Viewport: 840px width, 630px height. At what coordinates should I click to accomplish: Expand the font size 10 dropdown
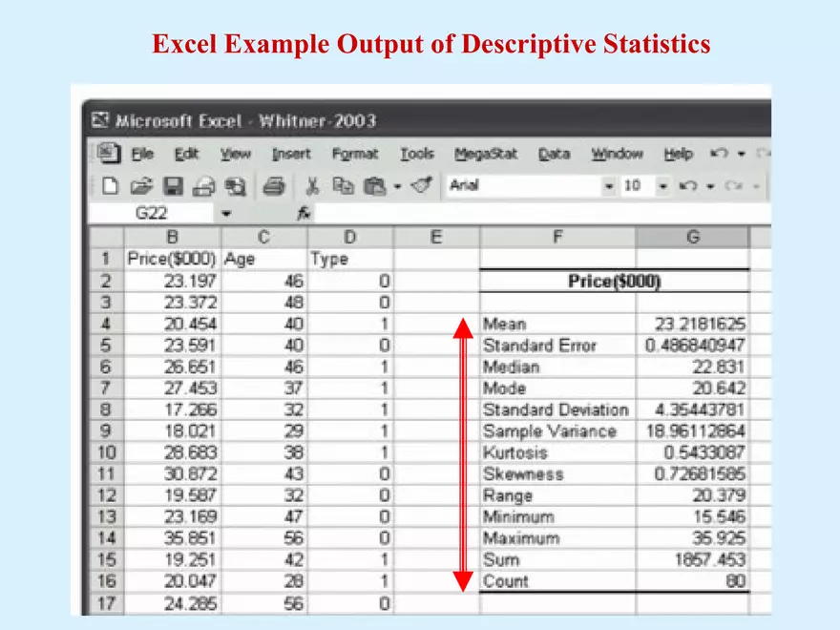tap(662, 186)
